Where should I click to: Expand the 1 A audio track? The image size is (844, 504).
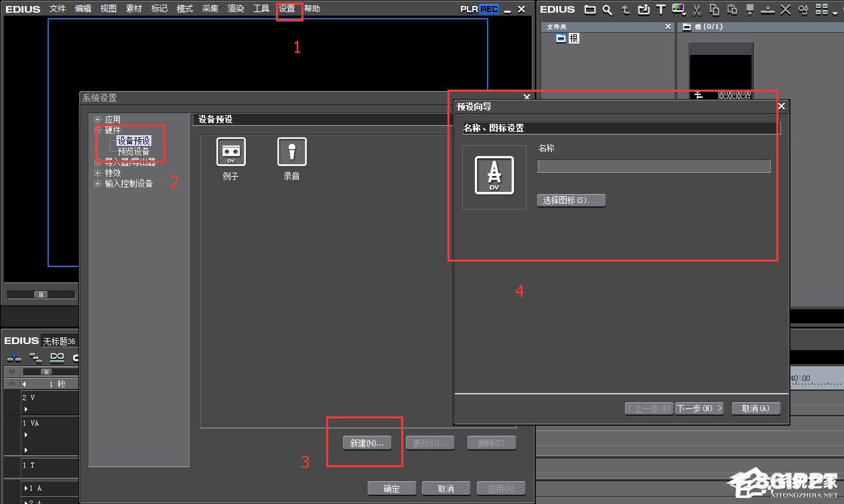[x=26, y=489]
